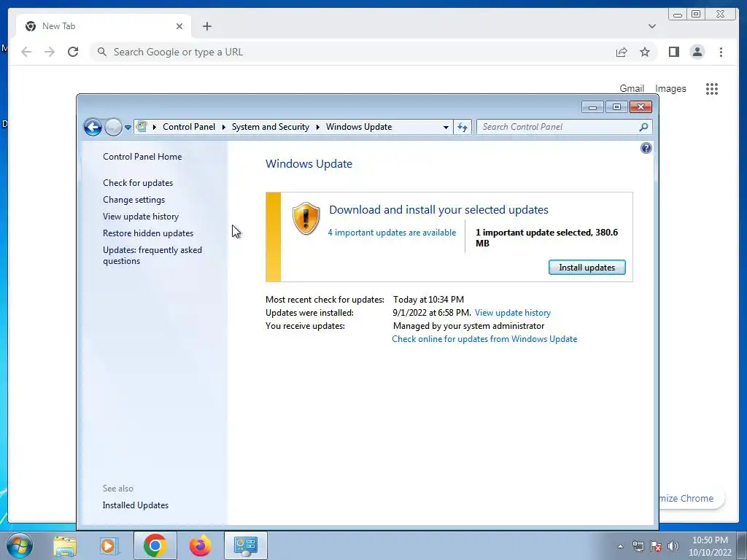
Task: Click Install updates button
Action: (x=587, y=268)
